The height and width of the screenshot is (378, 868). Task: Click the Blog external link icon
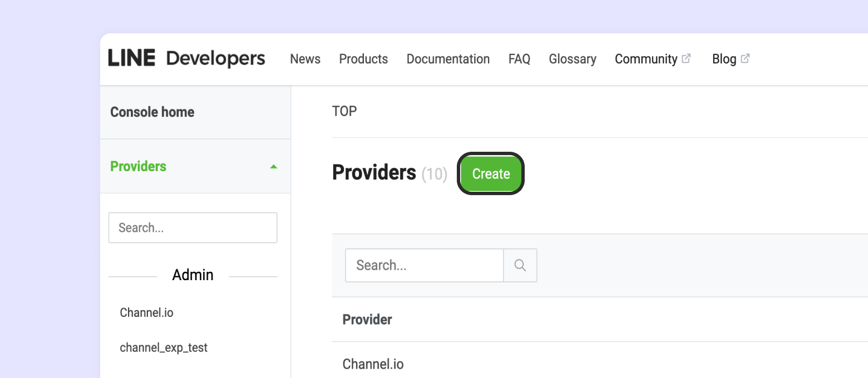pos(745,58)
